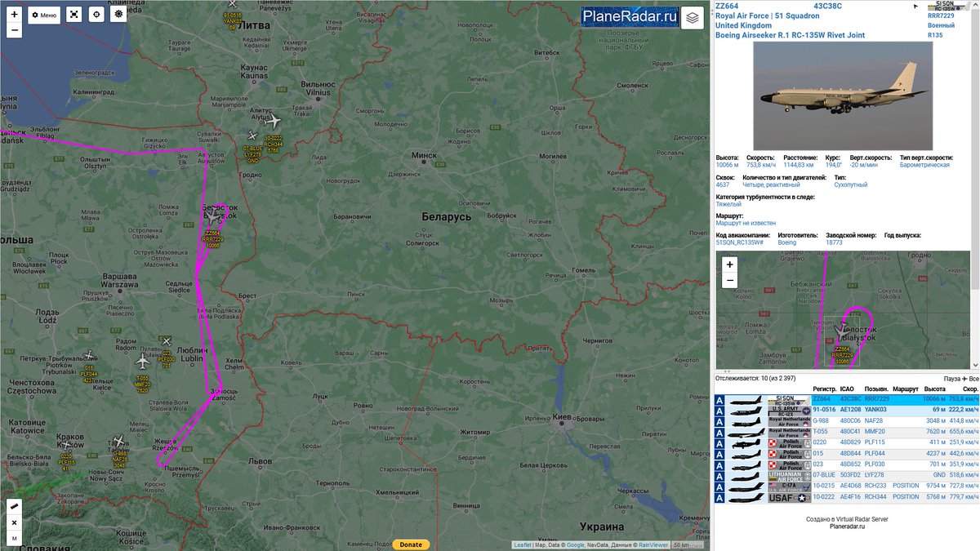Viewport: 980px width, 551px height.
Task: Zoom out on the mini map
Action: 729,280
